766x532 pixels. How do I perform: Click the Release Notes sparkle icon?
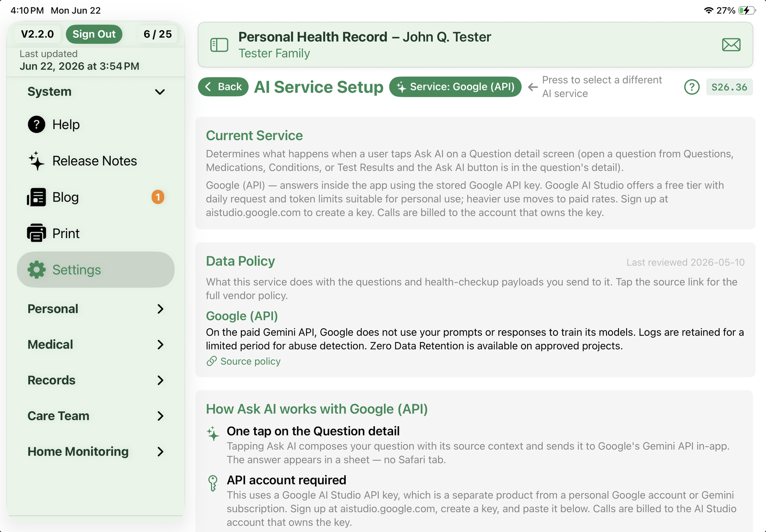point(36,161)
